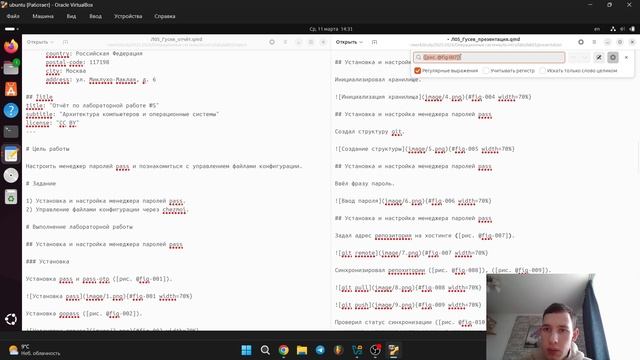Switch keyboard layout indicator 'en'
This screenshot has height=360, width=640.
(597, 29)
